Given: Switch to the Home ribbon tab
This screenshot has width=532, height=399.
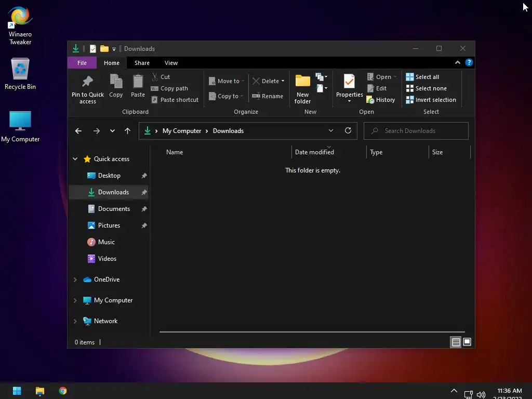Looking at the screenshot, I should (112, 63).
